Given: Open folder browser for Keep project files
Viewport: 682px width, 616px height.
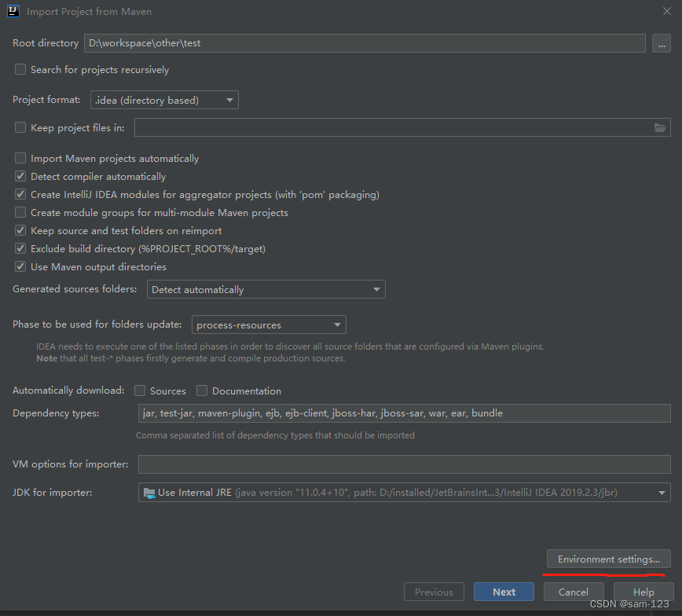Looking at the screenshot, I should tap(660, 128).
